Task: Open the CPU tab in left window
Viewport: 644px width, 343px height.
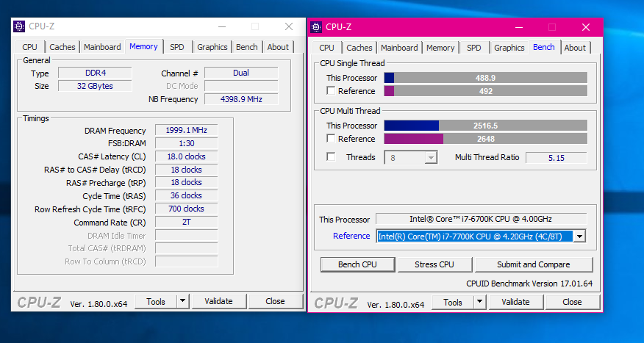Action: 29,47
